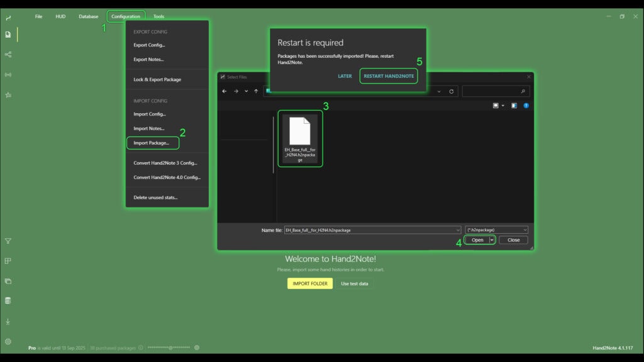Click the Hand2Note 4.1.117 version label
The image size is (644, 362).
613,348
